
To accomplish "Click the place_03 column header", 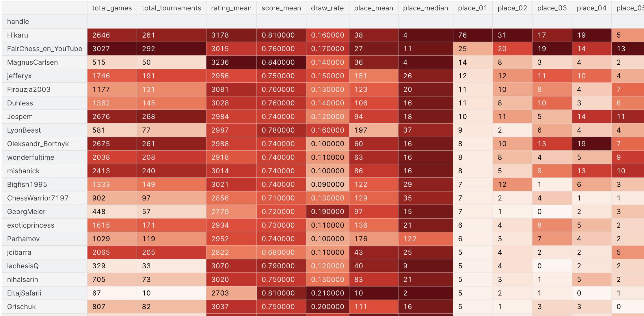I will 552,8.
